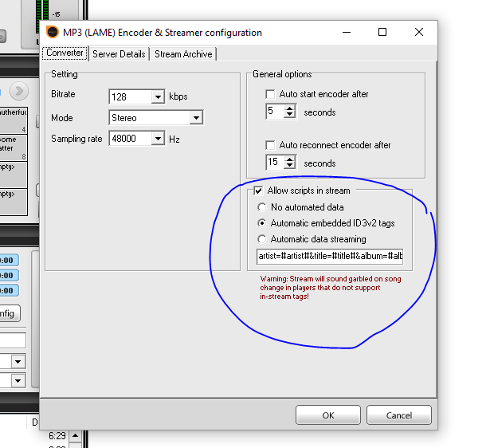Click the red warning text about garbled stream
This screenshot has height=448, width=490.
tap(331, 288)
